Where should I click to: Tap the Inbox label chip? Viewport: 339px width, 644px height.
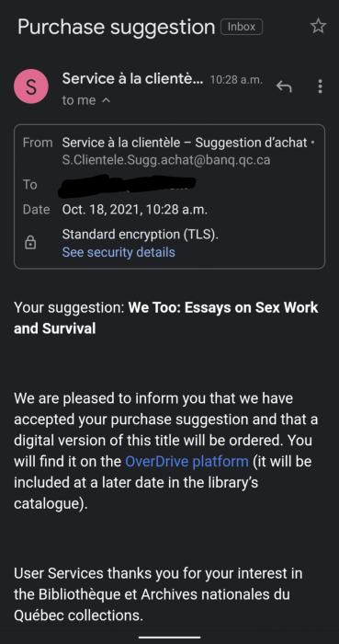tap(242, 27)
